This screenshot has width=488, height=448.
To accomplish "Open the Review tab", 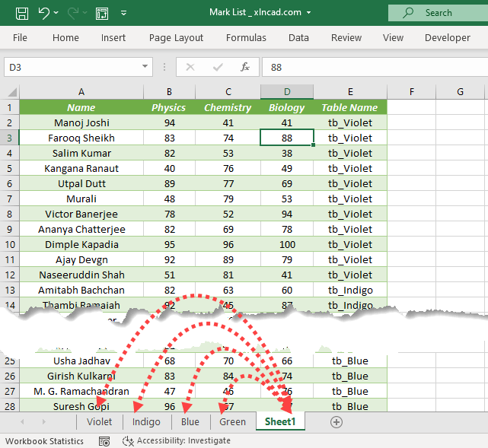I will [x=346, y=37].
